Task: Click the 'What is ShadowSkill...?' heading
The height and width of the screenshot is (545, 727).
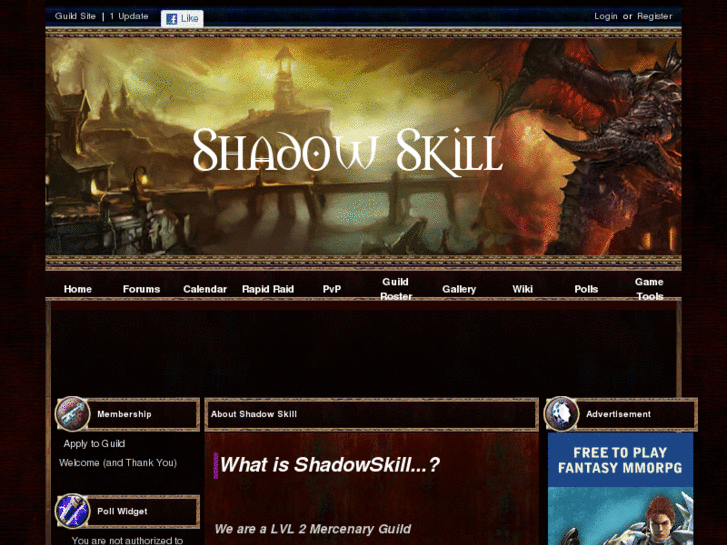Action: click(x=329, y=465)
